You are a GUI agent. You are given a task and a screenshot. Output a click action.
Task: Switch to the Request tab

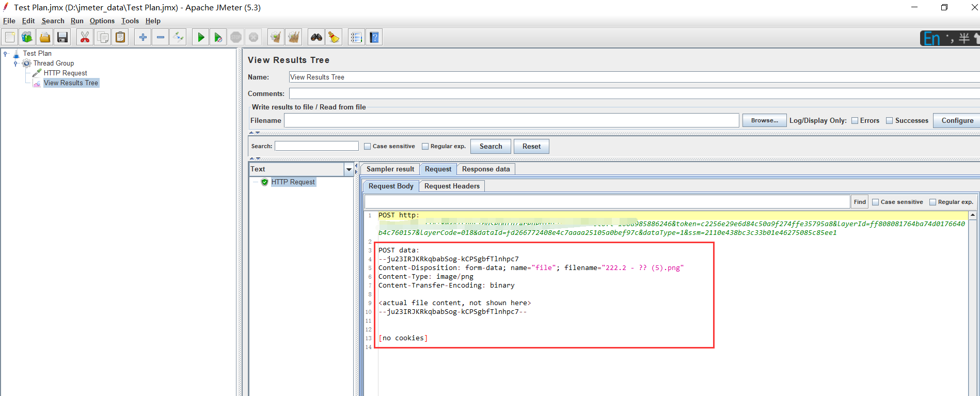[438, 169]
